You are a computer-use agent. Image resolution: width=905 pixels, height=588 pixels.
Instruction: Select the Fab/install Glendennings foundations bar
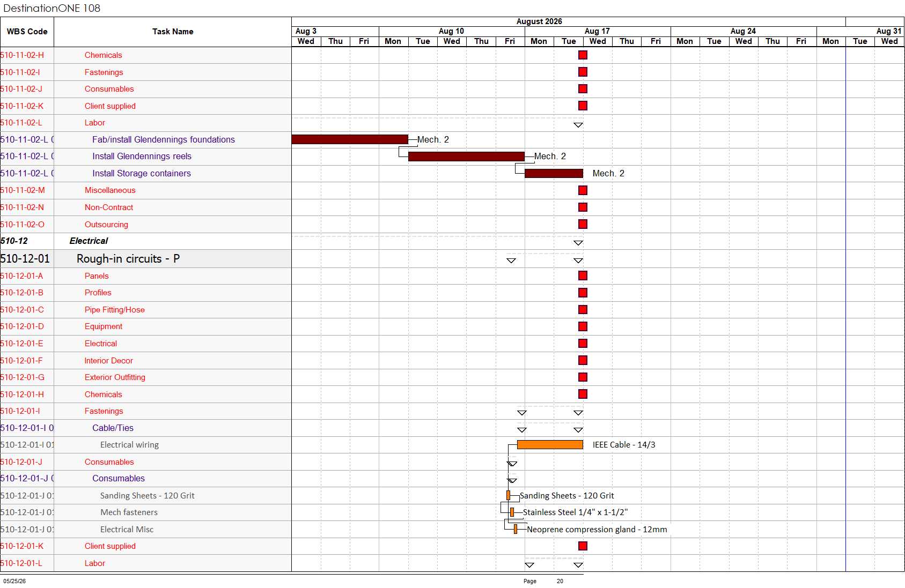click(x=350, y=139)
